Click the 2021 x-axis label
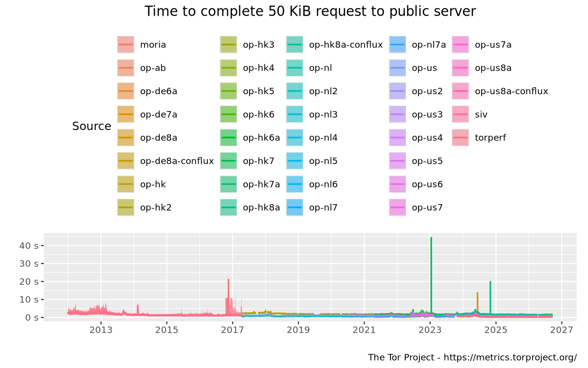The image size is (588, 368). pyautogui.click(x=365, y=329)
